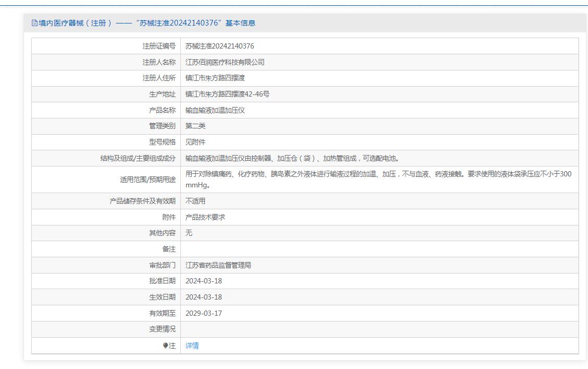Click the address value 镇江市朱方路四摆渡42-46号
588x369 pixels.
point(227,94)
